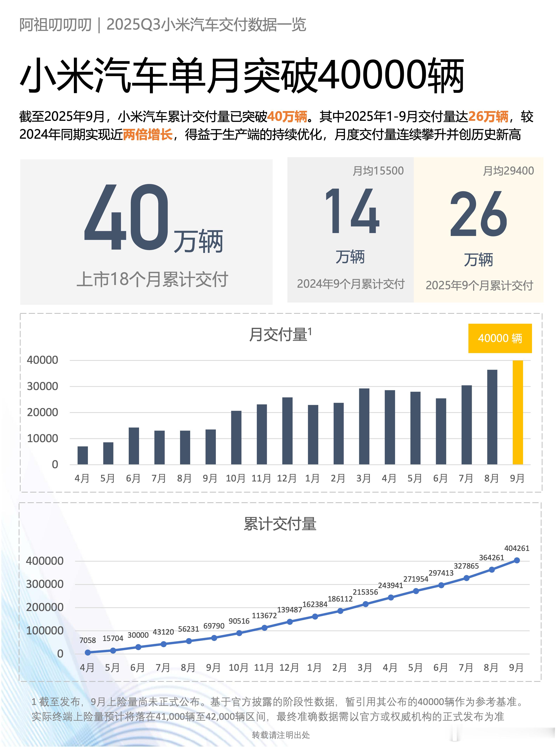Click the 404261 data point on line chart
560x747 pixels.
click(x=517, y=560)
